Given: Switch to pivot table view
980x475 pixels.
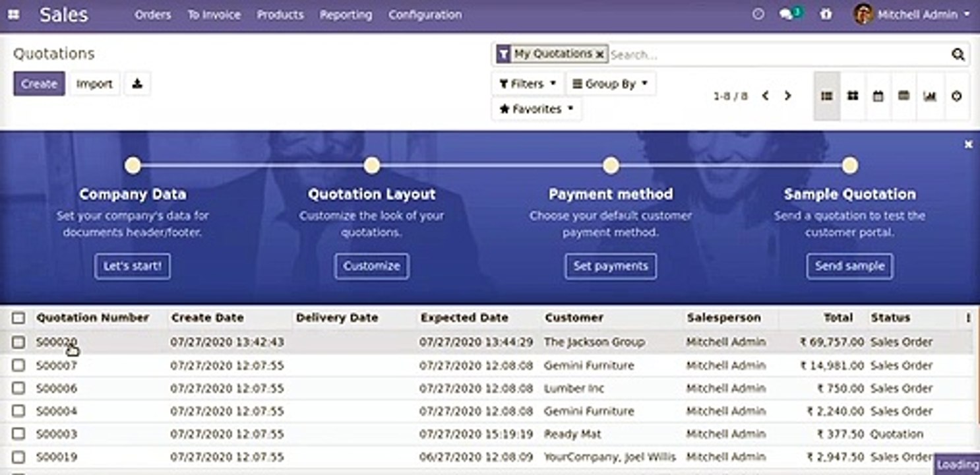Looking at the screenshot, I should tap(903, 96).
